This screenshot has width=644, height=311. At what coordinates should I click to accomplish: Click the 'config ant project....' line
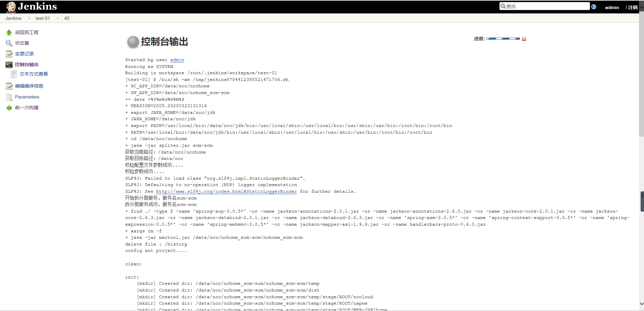pos(156,251)
